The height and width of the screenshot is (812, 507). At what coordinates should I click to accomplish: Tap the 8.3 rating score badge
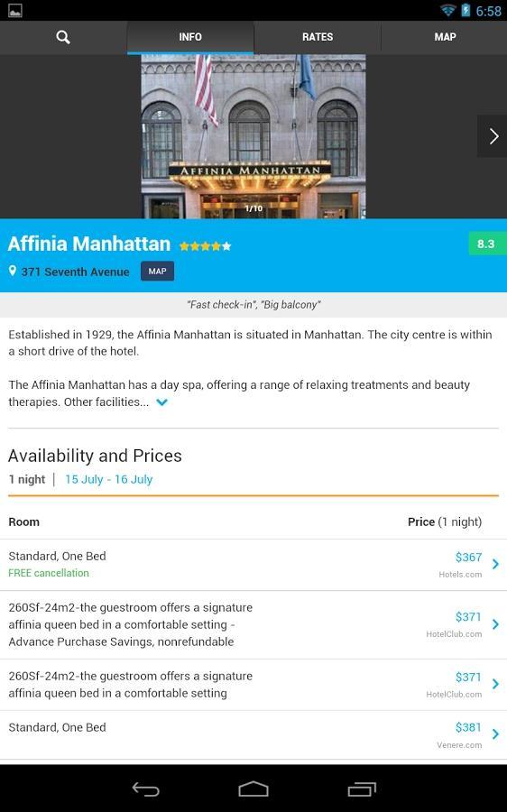485,244
